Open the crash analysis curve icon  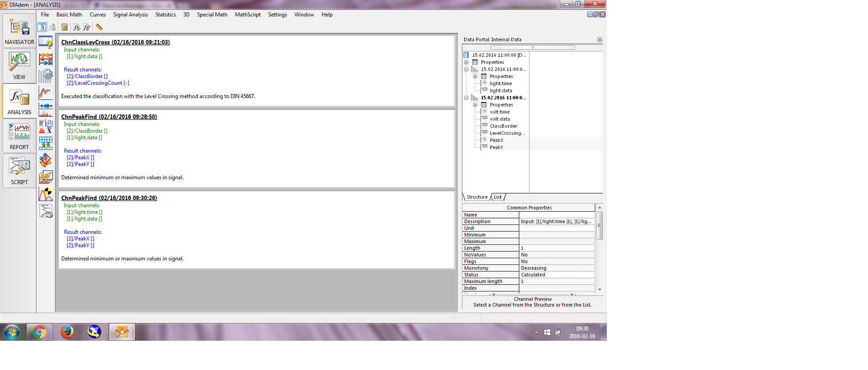tap(45, 194)
